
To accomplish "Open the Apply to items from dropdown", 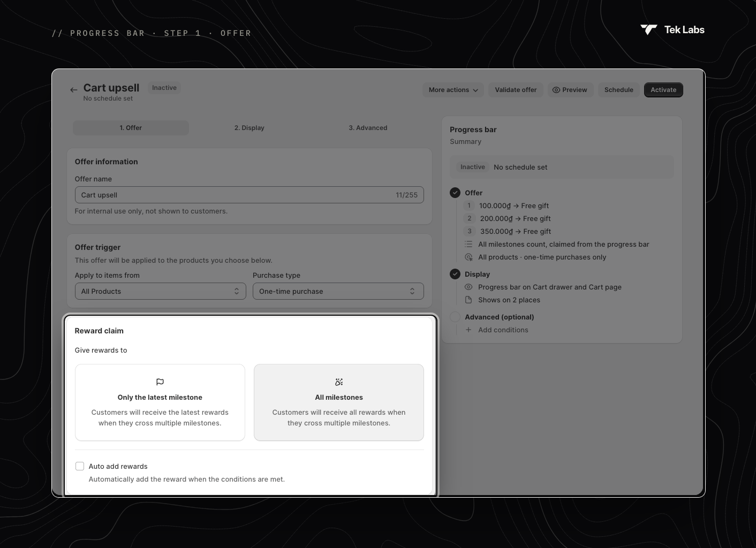I will click(161, 291).
